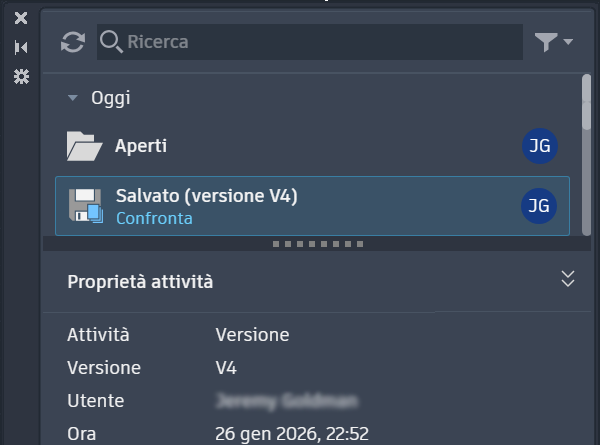Click the dotted splitter handle below the list
This screenshot has width=600, height=445.
click(318, 244)
